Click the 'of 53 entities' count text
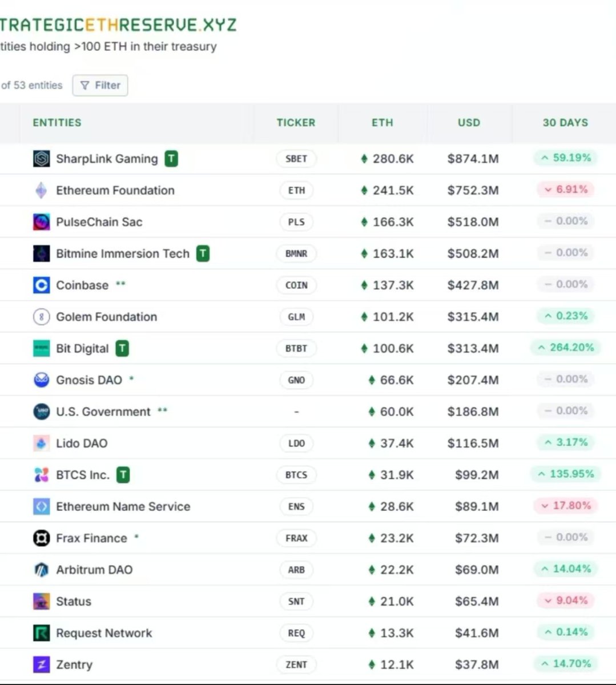616x685 pixels. (31, 86)
